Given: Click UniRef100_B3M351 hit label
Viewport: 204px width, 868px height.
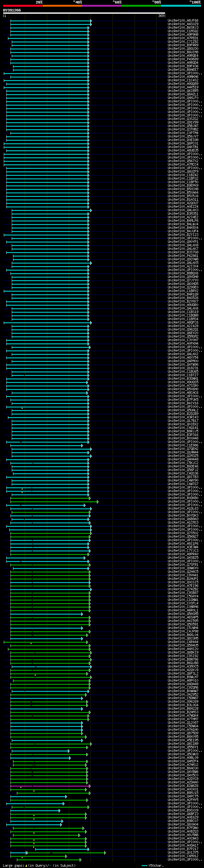Looking at the screenshot, I should pyautogui.click(x=183, y=213).
